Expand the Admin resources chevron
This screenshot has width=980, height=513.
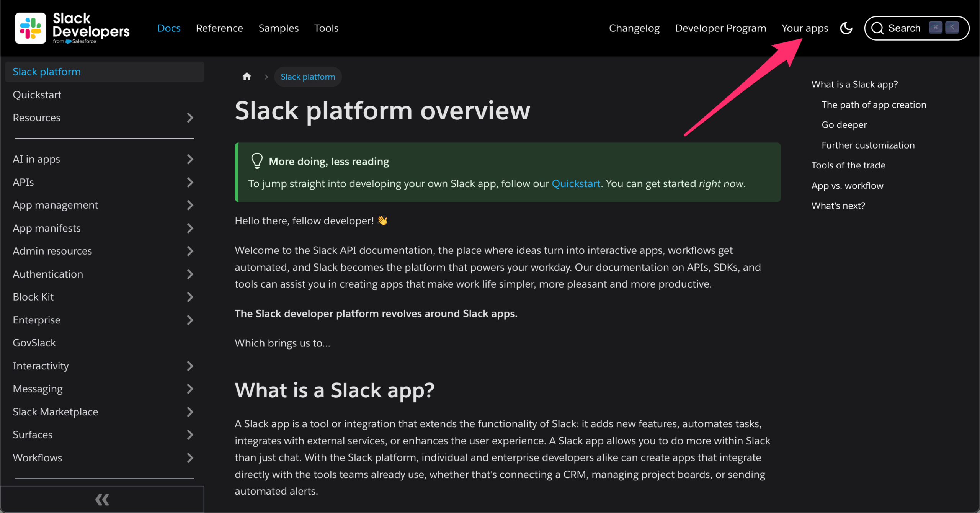(x=190, y=251)
